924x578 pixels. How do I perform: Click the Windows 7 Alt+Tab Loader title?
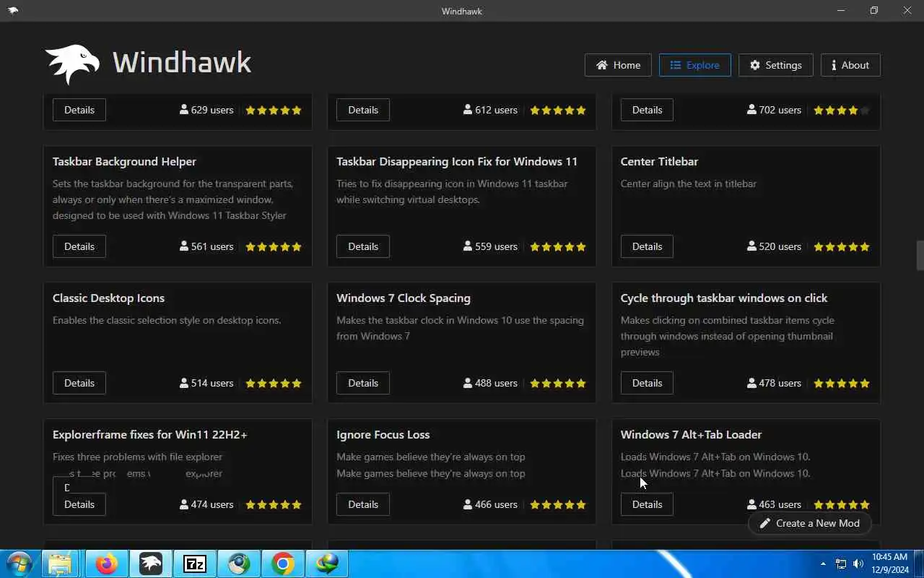click(x=691, y=434)
